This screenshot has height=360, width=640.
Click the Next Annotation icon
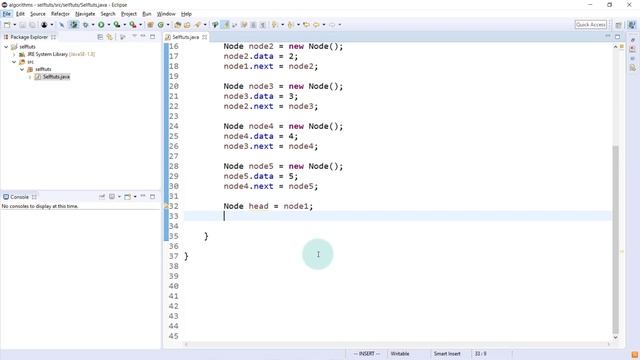(x=275, y=25)
